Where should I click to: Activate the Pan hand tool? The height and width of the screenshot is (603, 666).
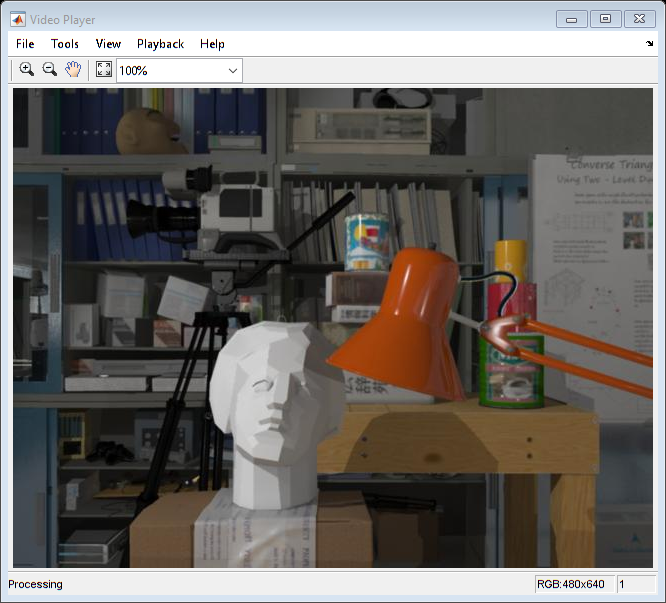[73, 70]
